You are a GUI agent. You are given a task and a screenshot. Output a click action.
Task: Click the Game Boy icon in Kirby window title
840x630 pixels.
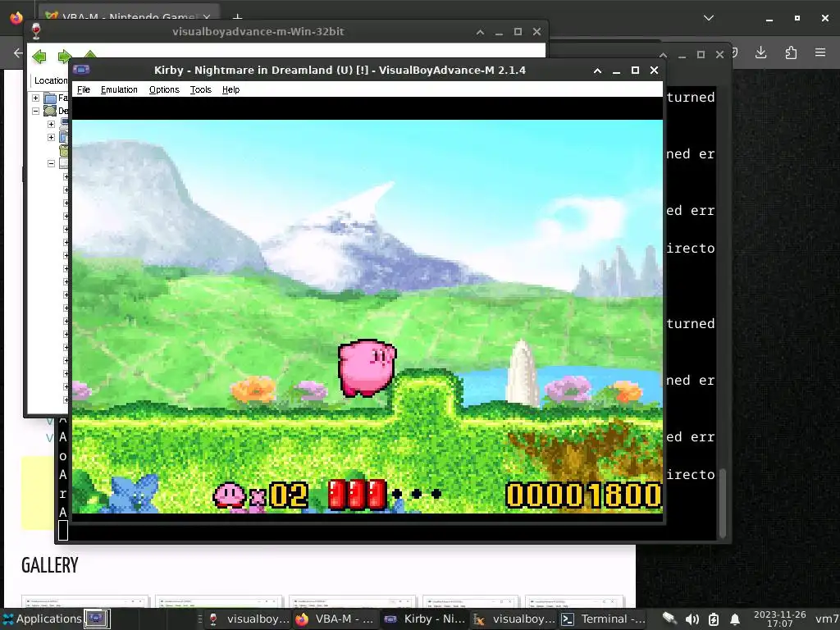81,70
